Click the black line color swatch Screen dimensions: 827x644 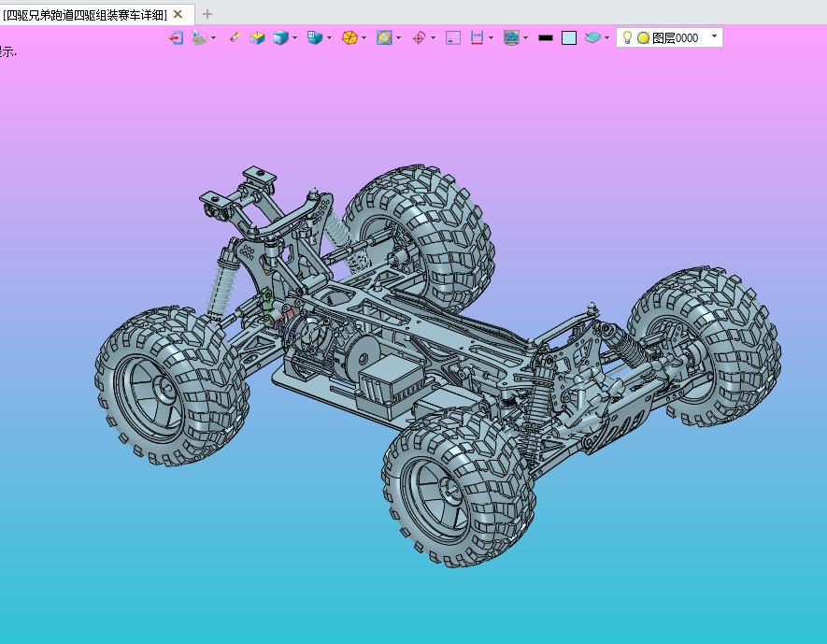coord(546,38)
